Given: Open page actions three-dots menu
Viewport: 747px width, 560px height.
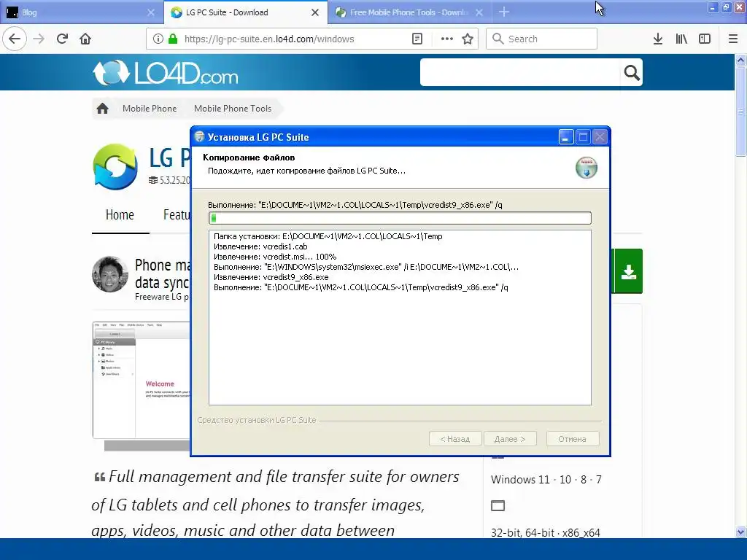Looking at the screenshot, I should 447,39.
